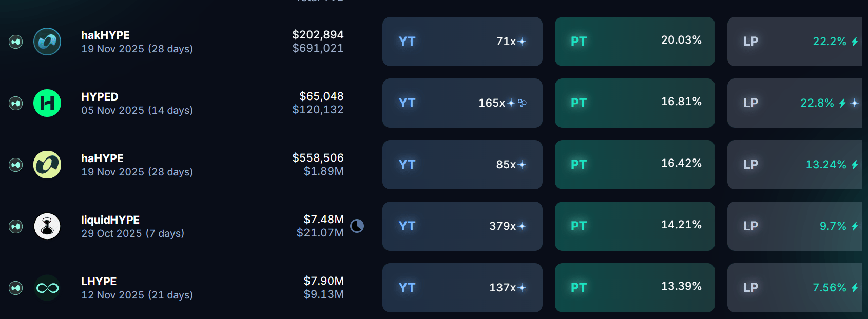The width and height of the screenshot is (868, 319).
Task: Click the hakHYPE token logo
Action: tap(47, 42)
